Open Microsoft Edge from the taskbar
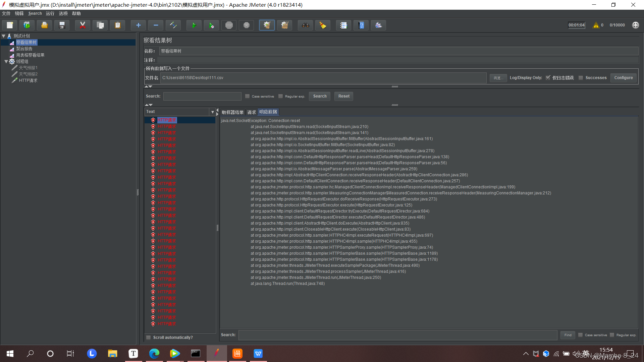This screenshot has height=362, width=644. pyautogui.click(x=154, y=353)
